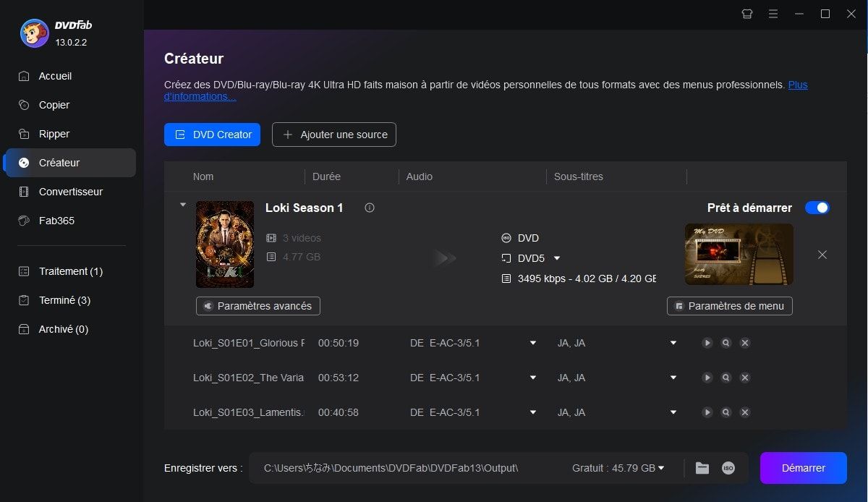Click the search icon on Loki_S01E03 row
This screenshot has height=502, width=868.
point(726,412)
